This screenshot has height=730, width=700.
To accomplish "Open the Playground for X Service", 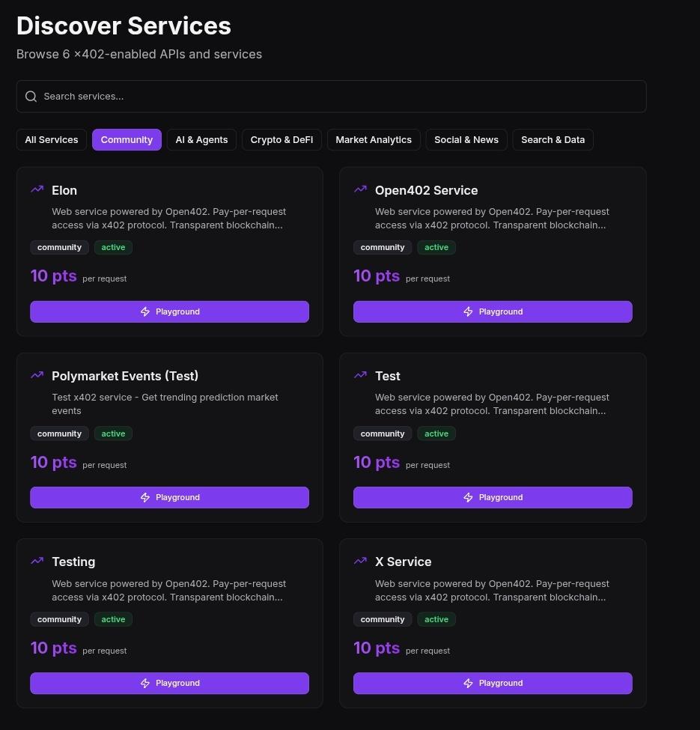I will (493, 683).
